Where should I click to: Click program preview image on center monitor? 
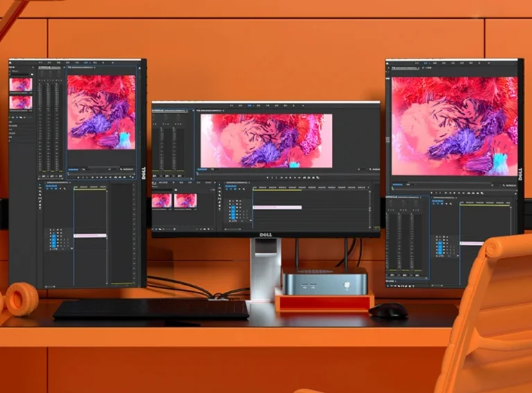(x=266, y=141)
